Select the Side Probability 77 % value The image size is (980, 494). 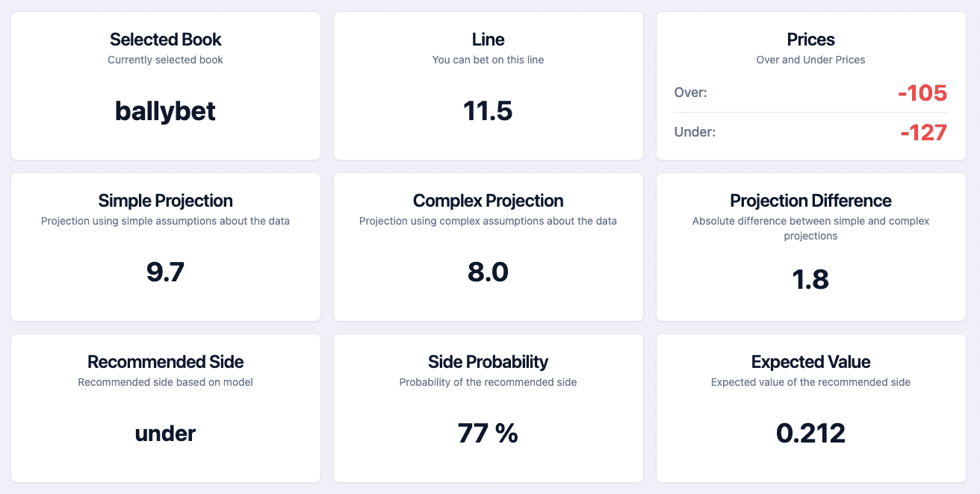(488, 433)
